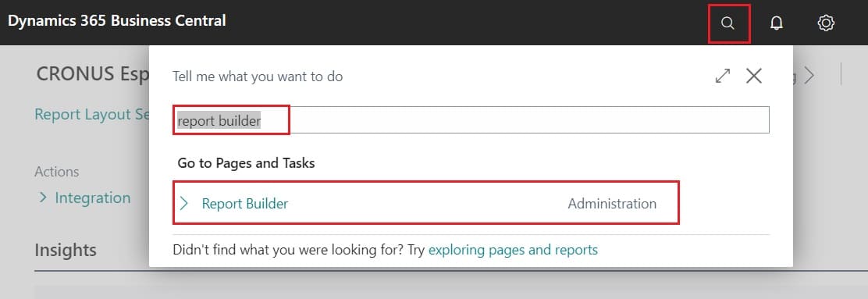
Task: Click the Insights section heading
Action: click(x=66, y=251)
